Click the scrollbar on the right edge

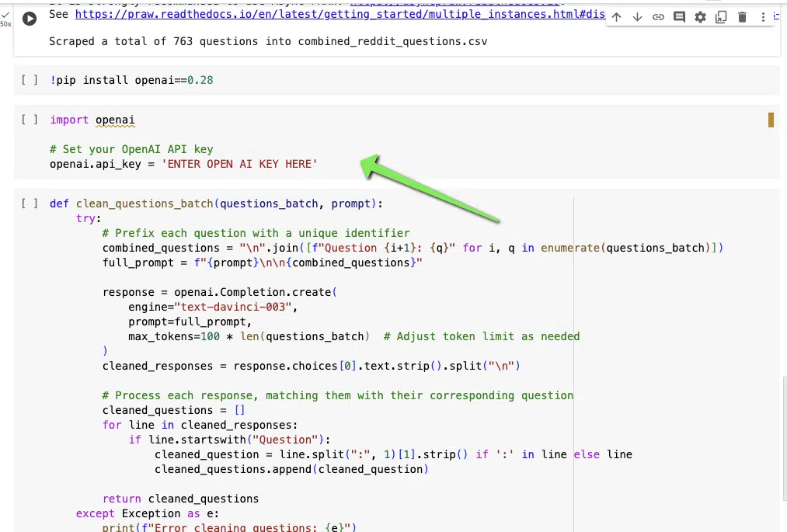783,404
